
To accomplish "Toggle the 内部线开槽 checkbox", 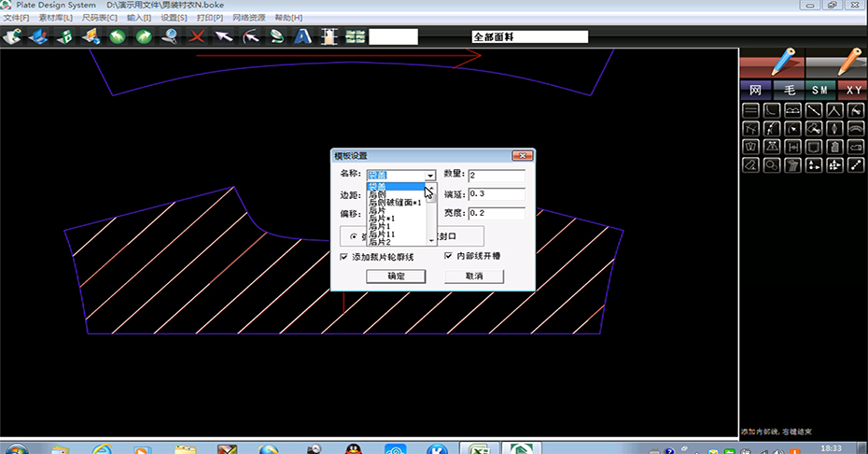I will 449,256.
